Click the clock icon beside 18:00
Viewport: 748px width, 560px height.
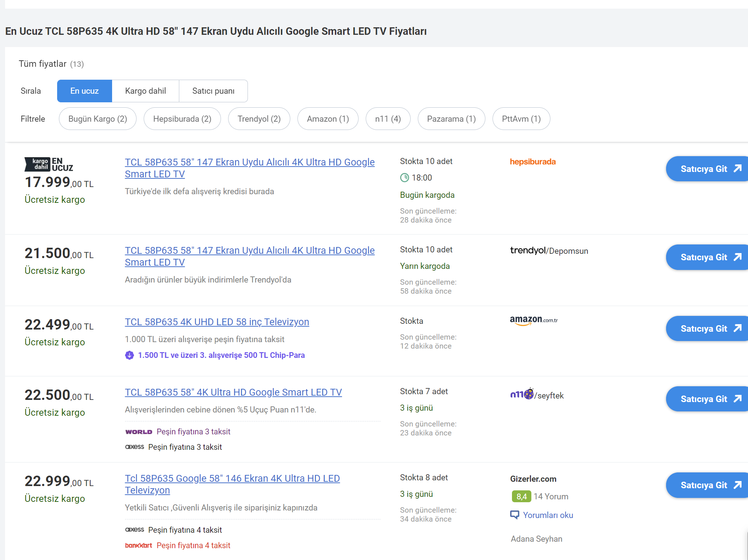(x=405, y=177)
